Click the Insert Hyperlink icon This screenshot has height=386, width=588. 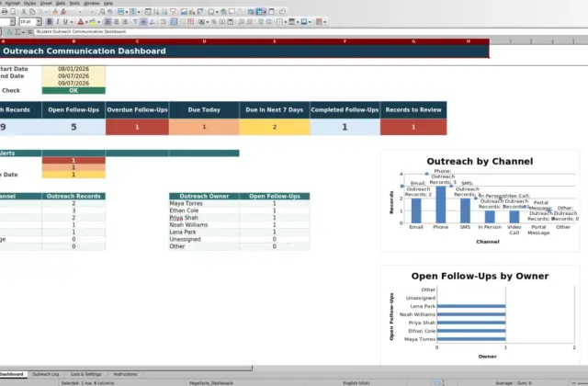tap(223, 12)
